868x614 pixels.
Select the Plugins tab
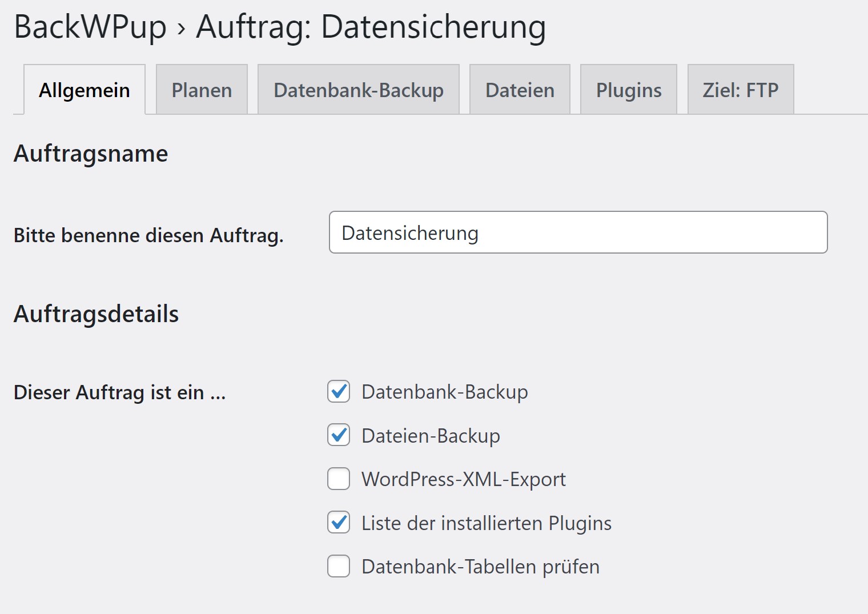[x=629, y=90]
